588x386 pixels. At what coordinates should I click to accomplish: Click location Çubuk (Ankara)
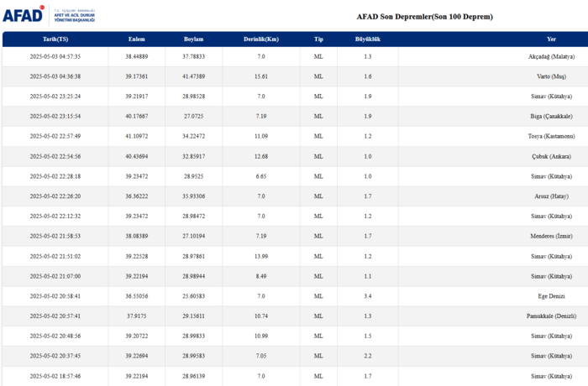[551, 156]
